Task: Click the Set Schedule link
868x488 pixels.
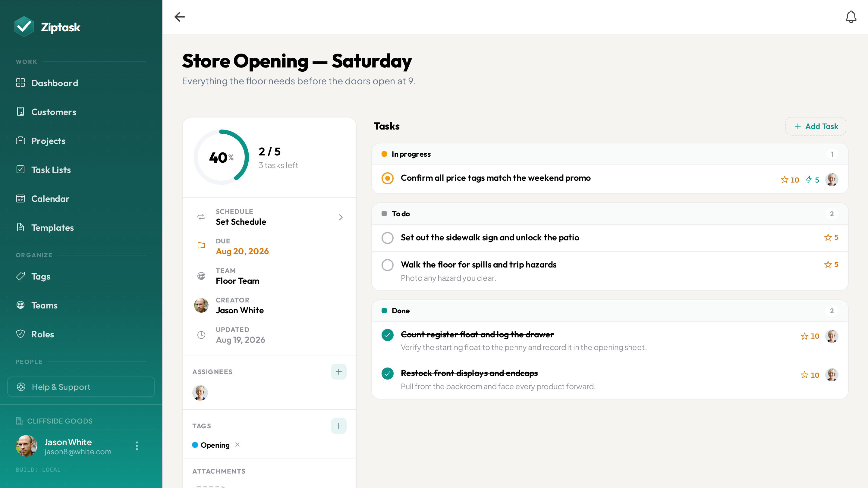Action: (241, 222)
